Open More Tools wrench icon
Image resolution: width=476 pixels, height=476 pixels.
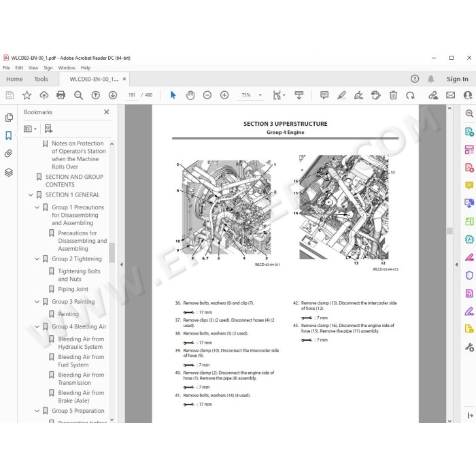pos(469,347)
